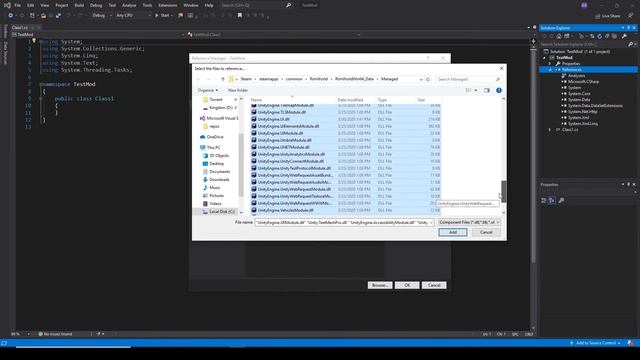Viewport: 640px width, 360px height.
Task: Open the Organize dropdown in file dialog
Action: tap(208, 90)
